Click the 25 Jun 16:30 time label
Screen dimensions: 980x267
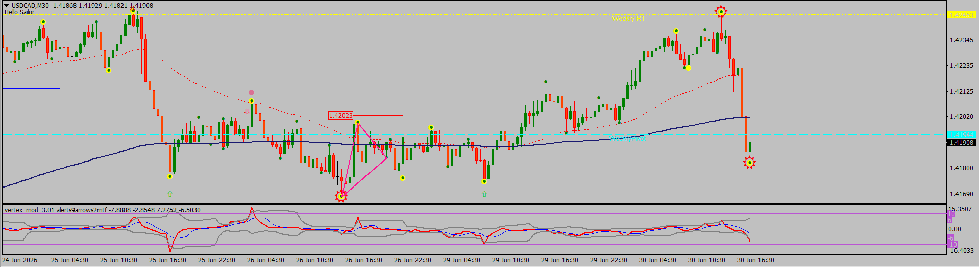click(x=167, y=260)
